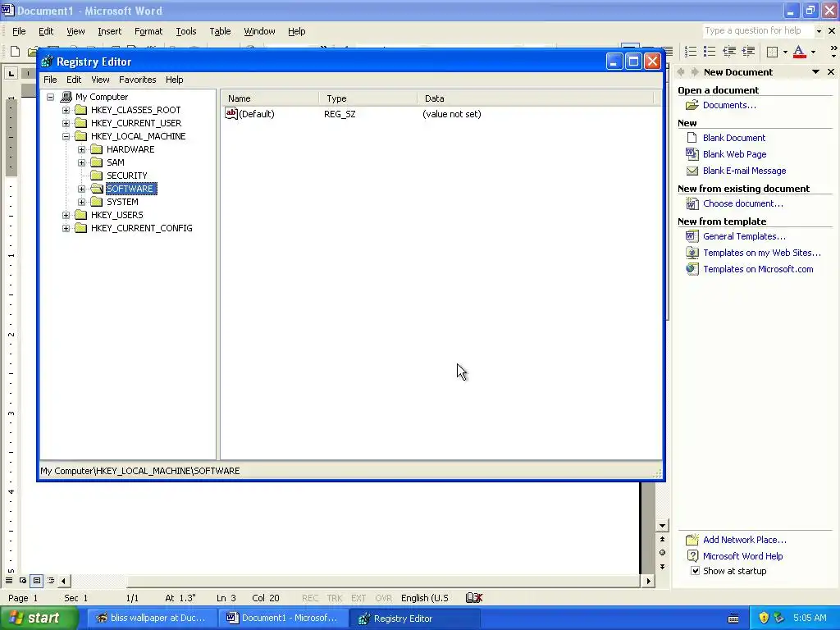The width and height of the screenshot is (840, 630).
Task: Click General Templates link
Action: 744,236
